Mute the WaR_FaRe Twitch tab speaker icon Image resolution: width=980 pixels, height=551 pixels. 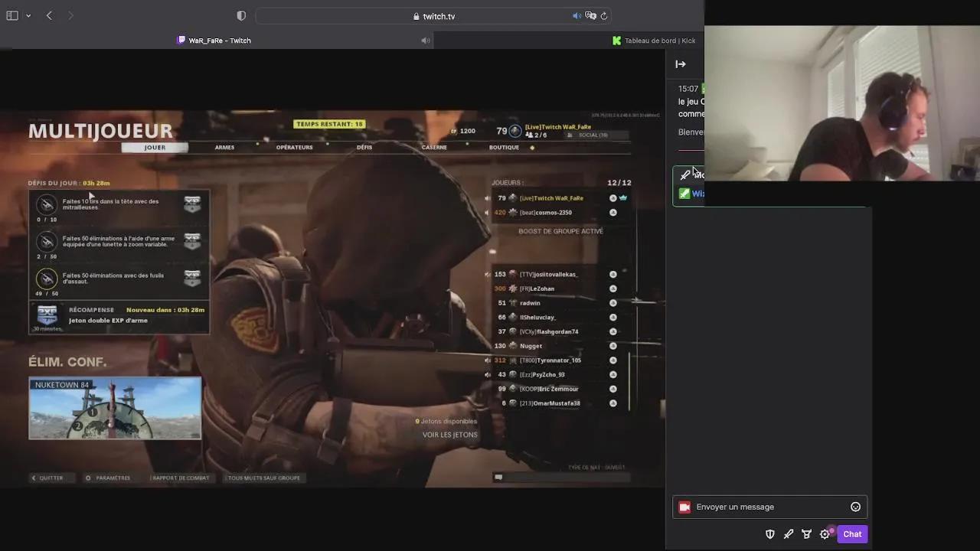coord(425,41)
